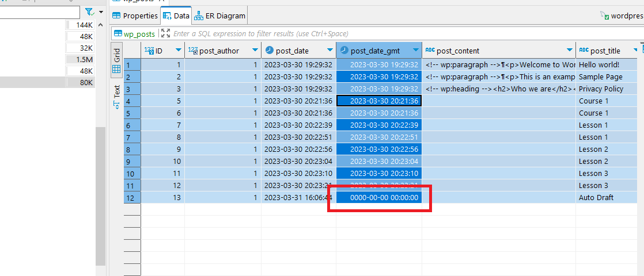Click the numeric type icon in post_author header
Viewport: 644px width, 276px height.
193,51
